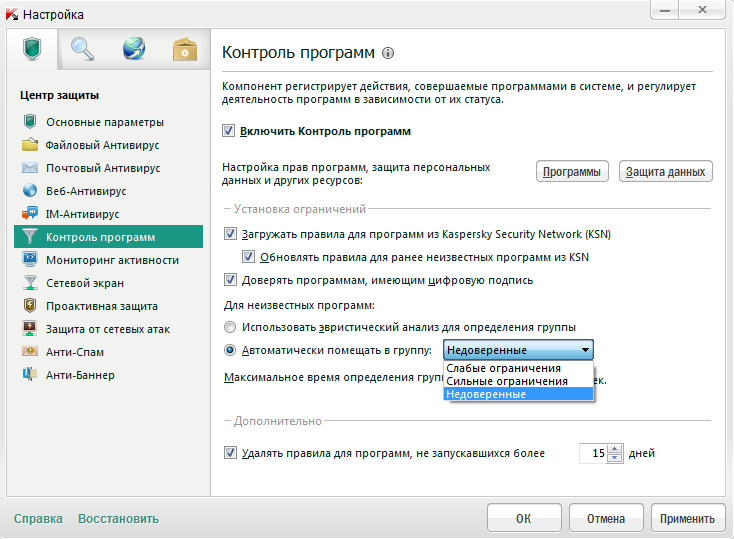Screen dimensions: 734x539
Task: Click the envelope icon beside Анти-Спам
Action: [x=30, y=351]
